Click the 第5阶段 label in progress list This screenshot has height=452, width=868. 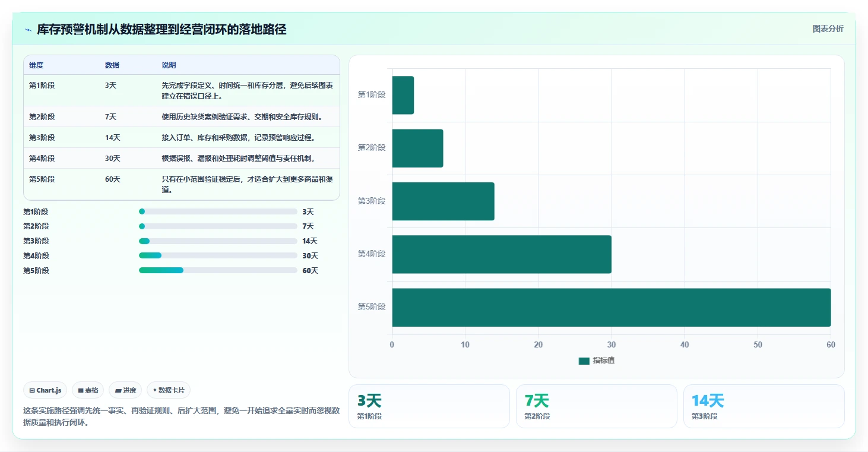click(36, 271)
